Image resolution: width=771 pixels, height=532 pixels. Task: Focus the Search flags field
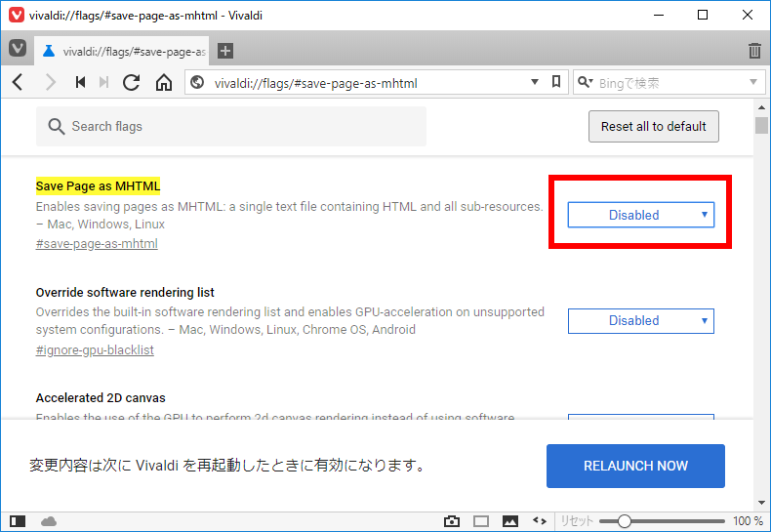tap(231, 126)
